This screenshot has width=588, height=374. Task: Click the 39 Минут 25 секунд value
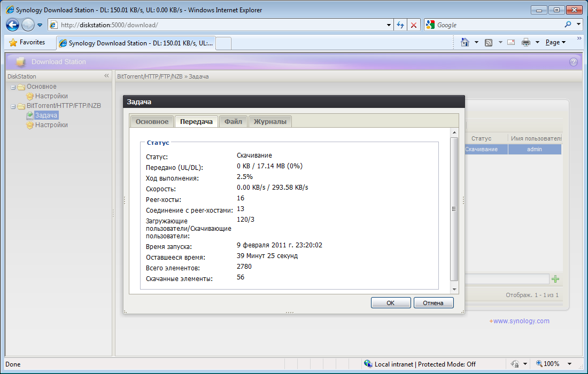point(267,255)
